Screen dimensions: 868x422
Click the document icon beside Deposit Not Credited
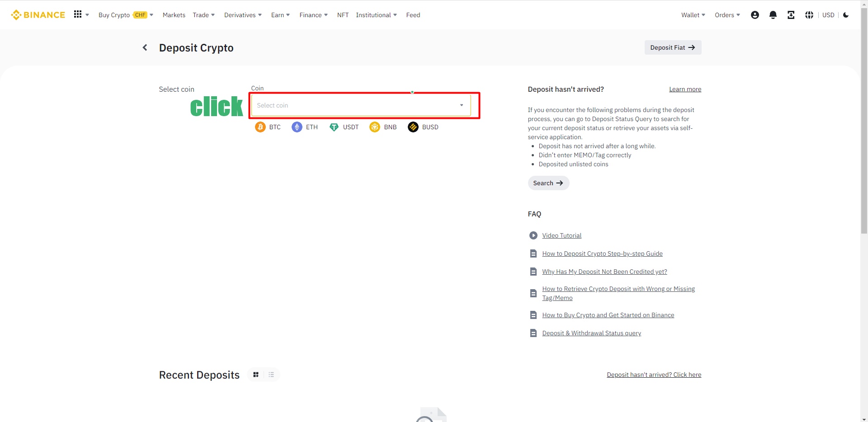533,272
